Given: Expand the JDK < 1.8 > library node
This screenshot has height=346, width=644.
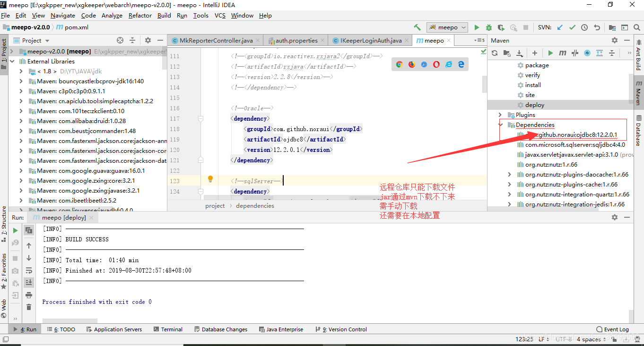Looking at the screenshot, I should (x=21, y=71).
